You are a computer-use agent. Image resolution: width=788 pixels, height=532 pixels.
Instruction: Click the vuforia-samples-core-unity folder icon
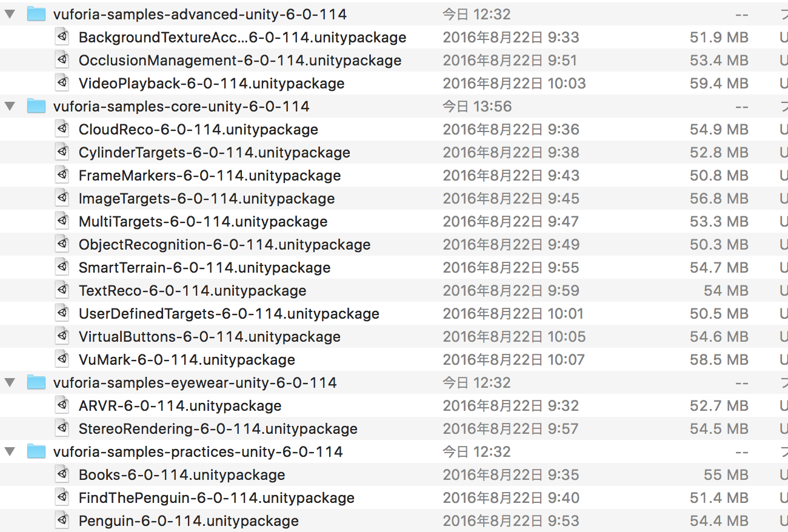coord(36,107)
